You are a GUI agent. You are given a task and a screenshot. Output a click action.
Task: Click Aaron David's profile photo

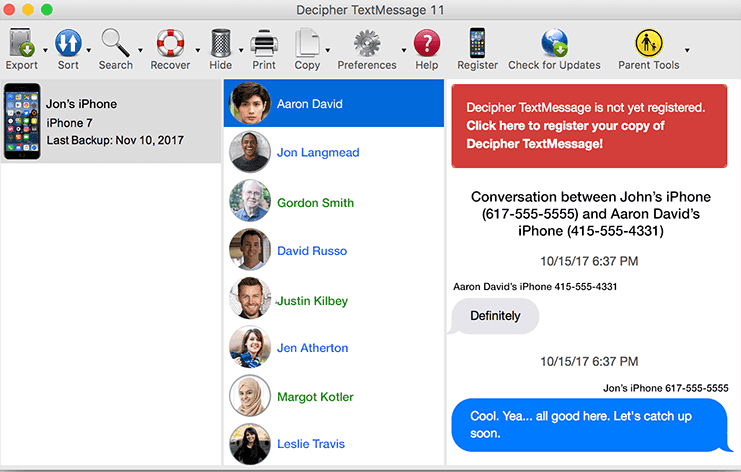(x=250, y=103)
